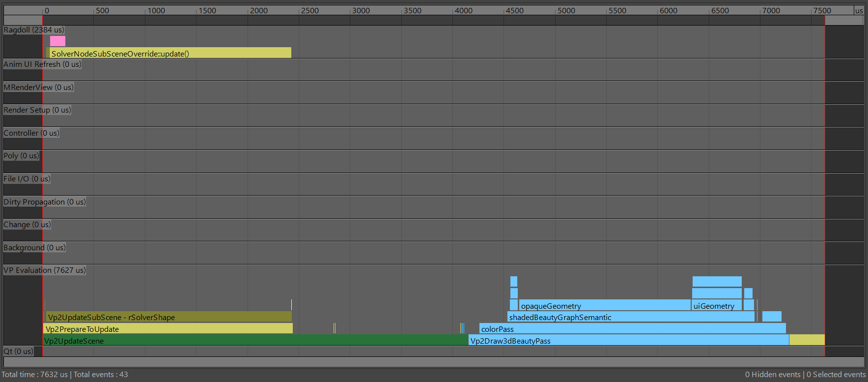Screen dimensions: 868x382
Task: Click the opaqueGeometry event block
Action: point(604,305)
